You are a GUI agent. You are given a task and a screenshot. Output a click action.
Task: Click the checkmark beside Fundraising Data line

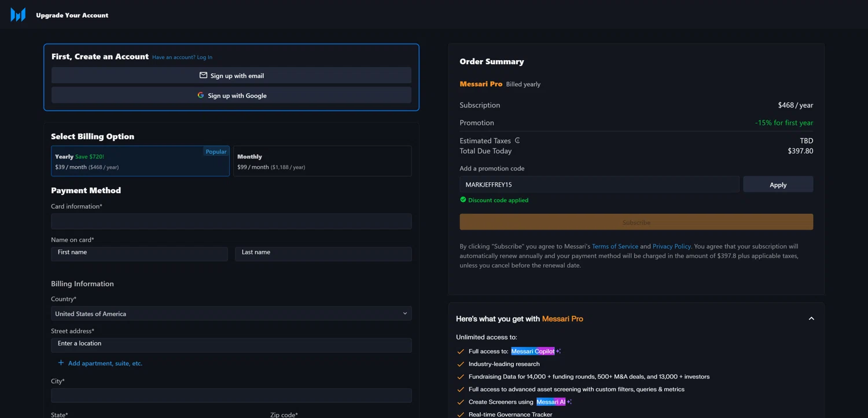coord(461,377)
